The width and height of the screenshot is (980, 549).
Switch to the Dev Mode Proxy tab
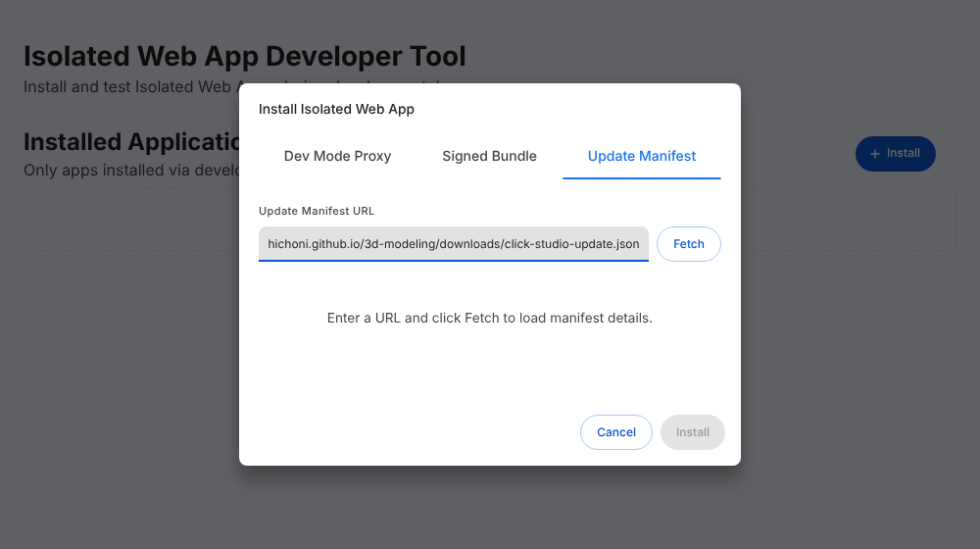tap(337, 156)
